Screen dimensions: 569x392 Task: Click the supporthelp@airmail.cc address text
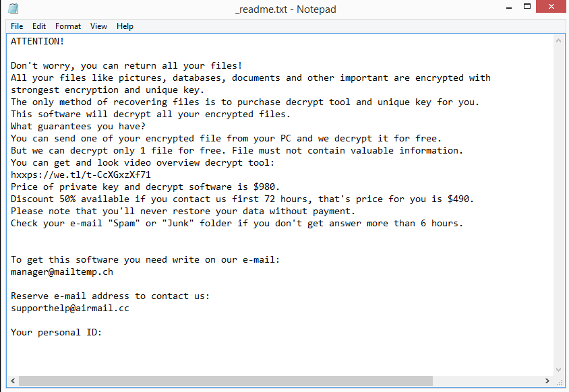coord(70,308)
